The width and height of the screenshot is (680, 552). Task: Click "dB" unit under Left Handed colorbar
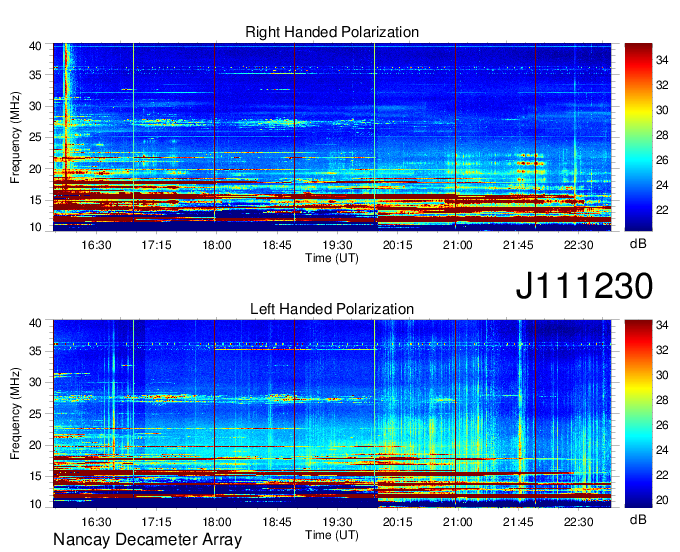point(638,519)
